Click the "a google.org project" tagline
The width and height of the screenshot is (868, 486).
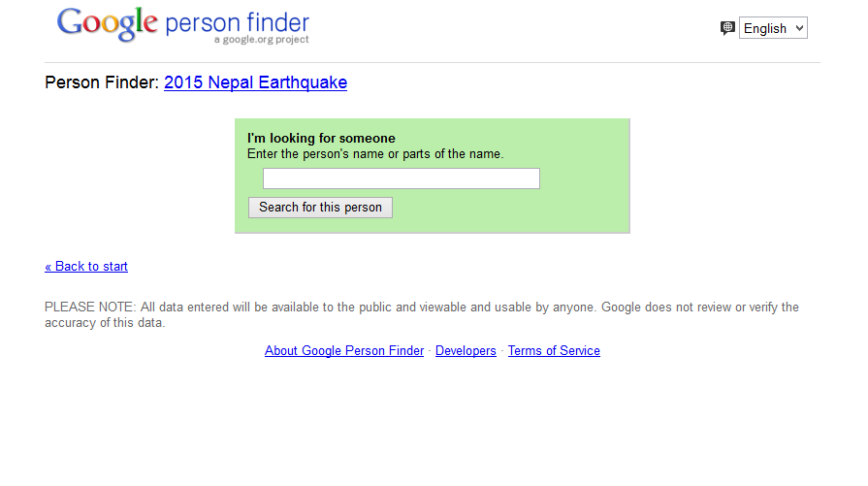point(261,40)
